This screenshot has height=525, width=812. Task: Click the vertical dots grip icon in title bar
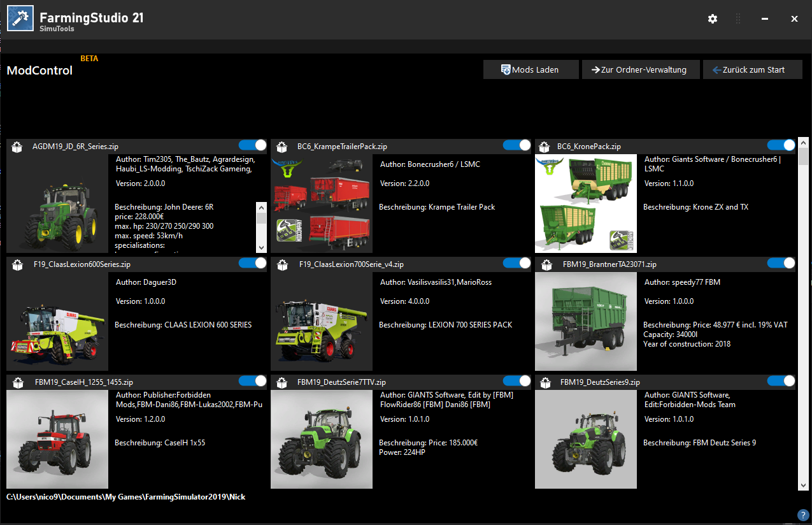pyautogui.click(x=738, y=19)
